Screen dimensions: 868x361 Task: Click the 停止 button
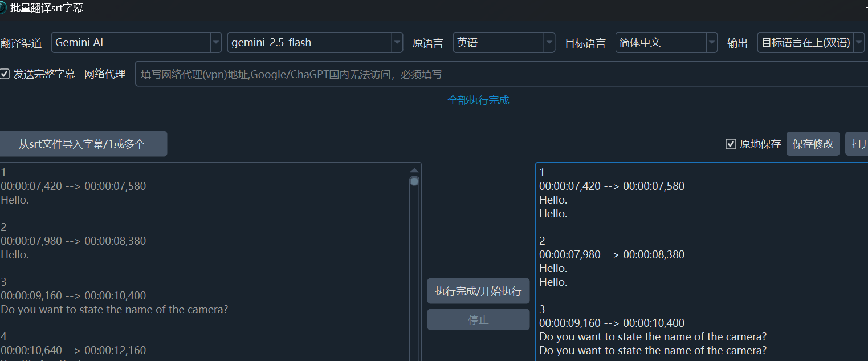pos(478,320)
